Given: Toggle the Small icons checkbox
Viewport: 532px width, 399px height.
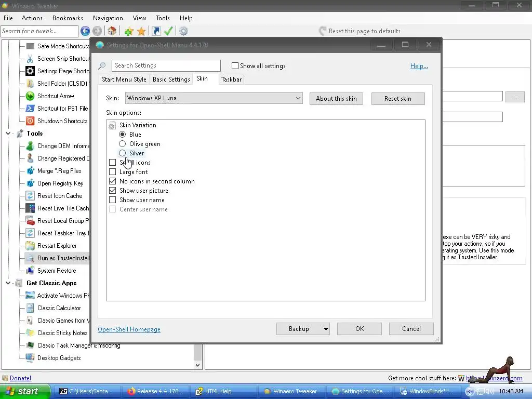Looking at the screenshot, I should (x=112, y=163).
